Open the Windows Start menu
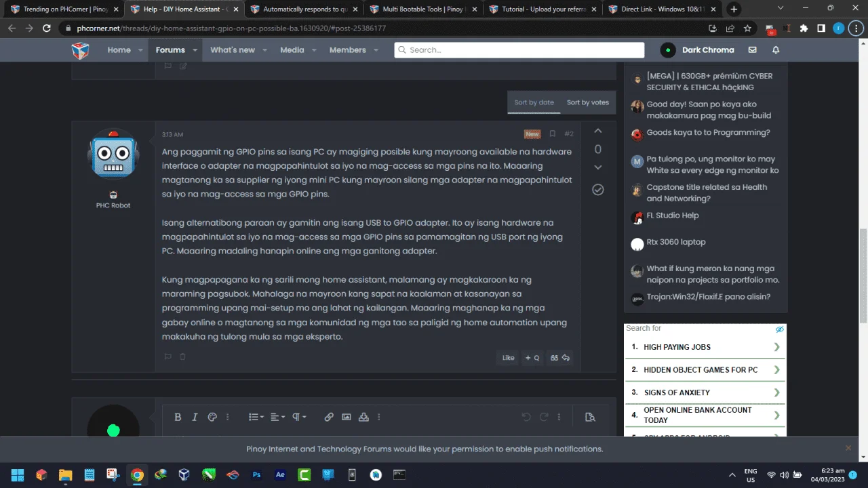 pyautogui.click(x=18, y=475)
